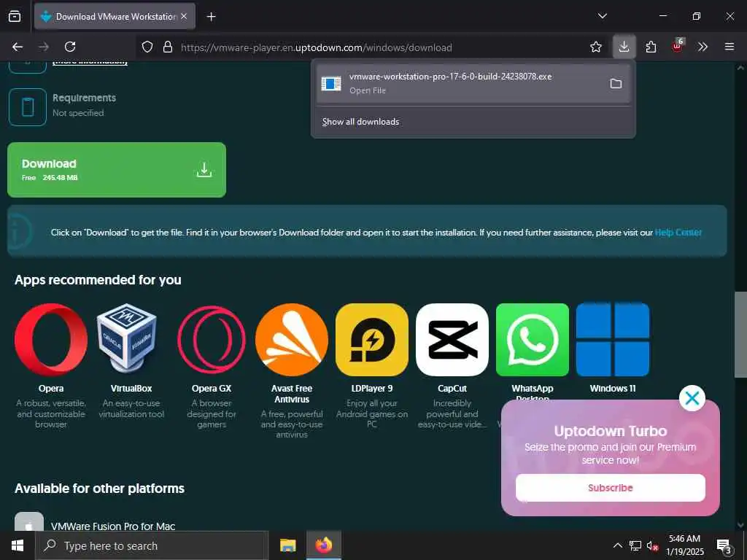
Task: Show the download in its folder
Action: [x=616, y=84]
